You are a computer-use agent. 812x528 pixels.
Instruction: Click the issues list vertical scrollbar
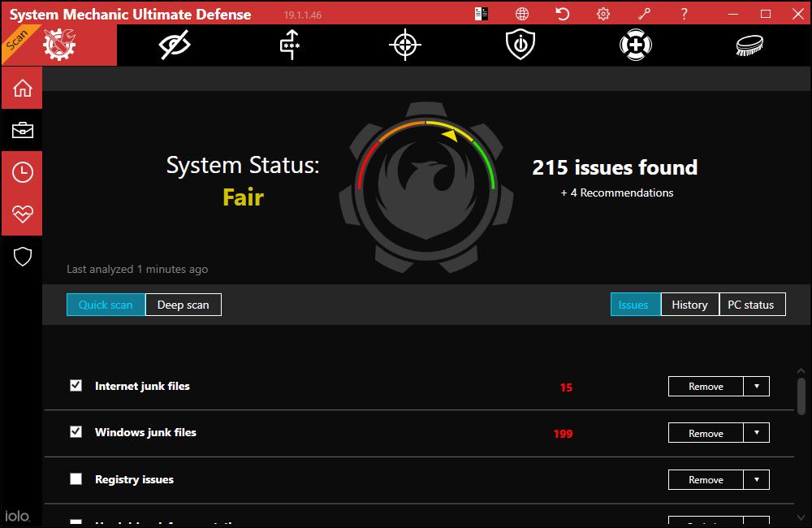tap(801, 396)
